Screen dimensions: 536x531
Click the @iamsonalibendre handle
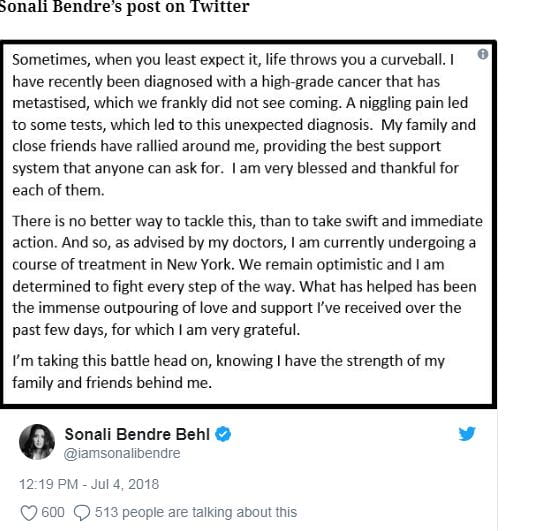(122, 453)
